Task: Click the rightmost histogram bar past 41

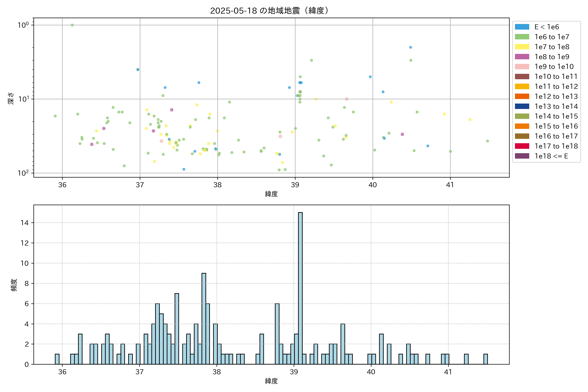Action: (485, 359)
